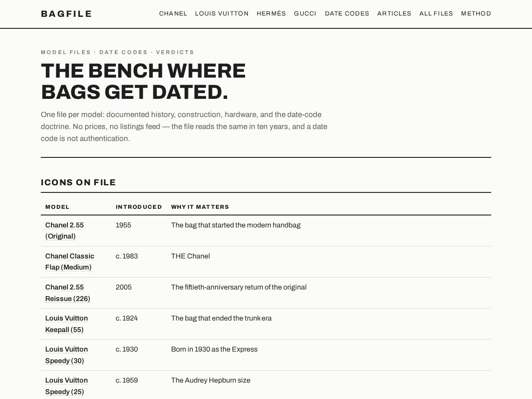
Task: Click "Born in 1930 as the Express"
Action: [214, 349]
